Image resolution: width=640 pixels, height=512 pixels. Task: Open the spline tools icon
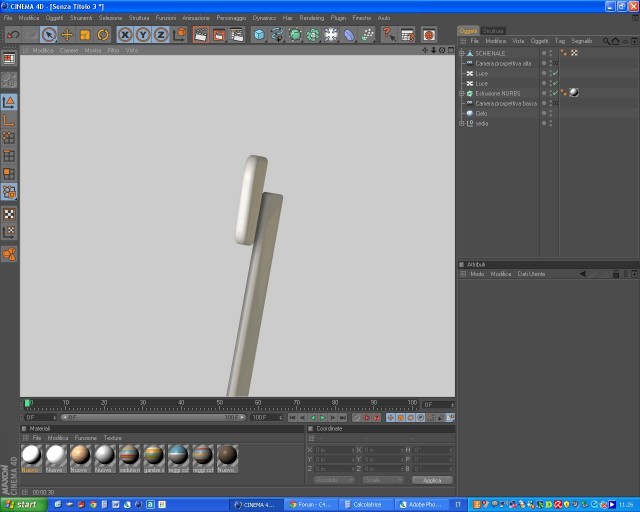(x=277, y=35)
